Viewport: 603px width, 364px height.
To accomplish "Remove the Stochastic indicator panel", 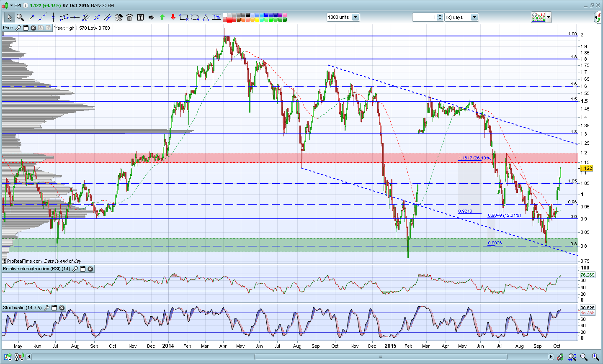I will [x=62, y=308].
